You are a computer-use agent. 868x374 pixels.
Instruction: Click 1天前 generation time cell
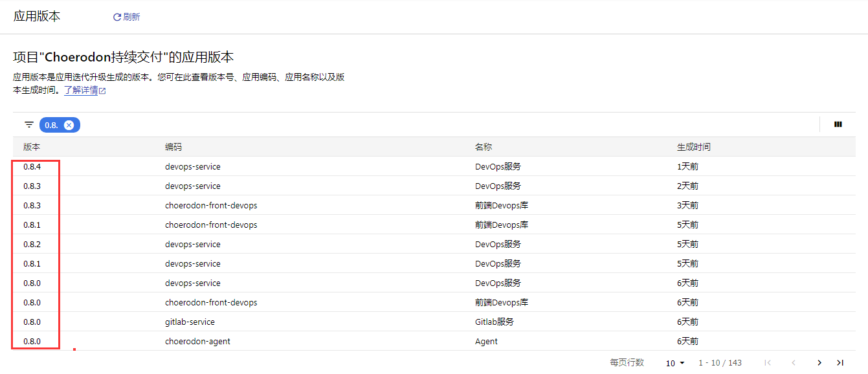(x=687, y=166)
